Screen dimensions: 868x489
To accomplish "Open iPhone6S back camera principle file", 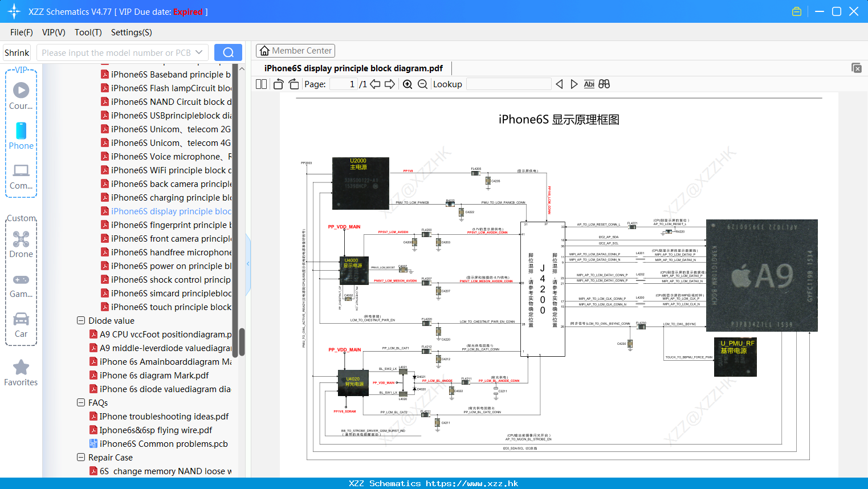I will tap(166, 184).
